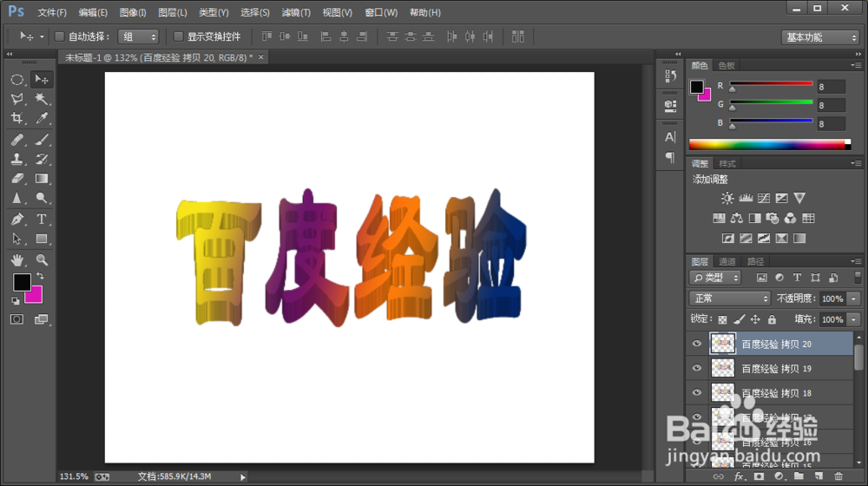868x486 pixels.
Task: Select the Dodge tool
Action: 42,198
